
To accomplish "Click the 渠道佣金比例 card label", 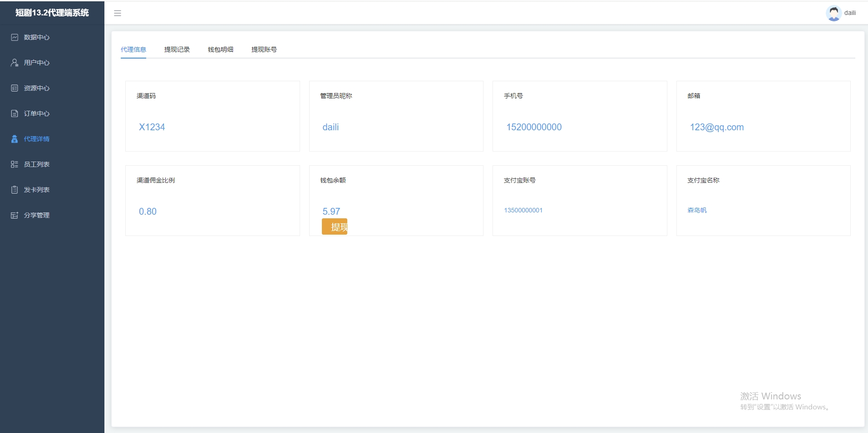I will [156, 180].
